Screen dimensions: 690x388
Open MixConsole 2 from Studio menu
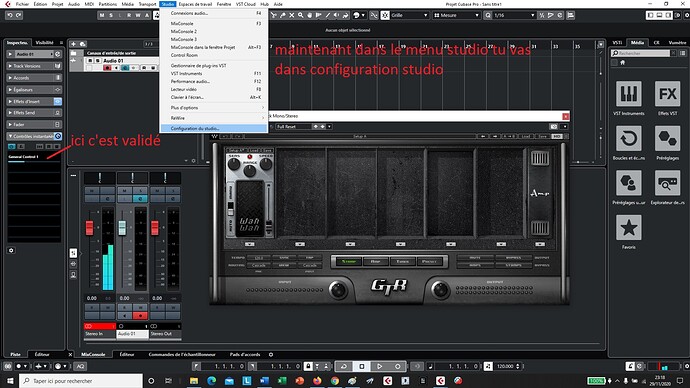coord(213,31)
